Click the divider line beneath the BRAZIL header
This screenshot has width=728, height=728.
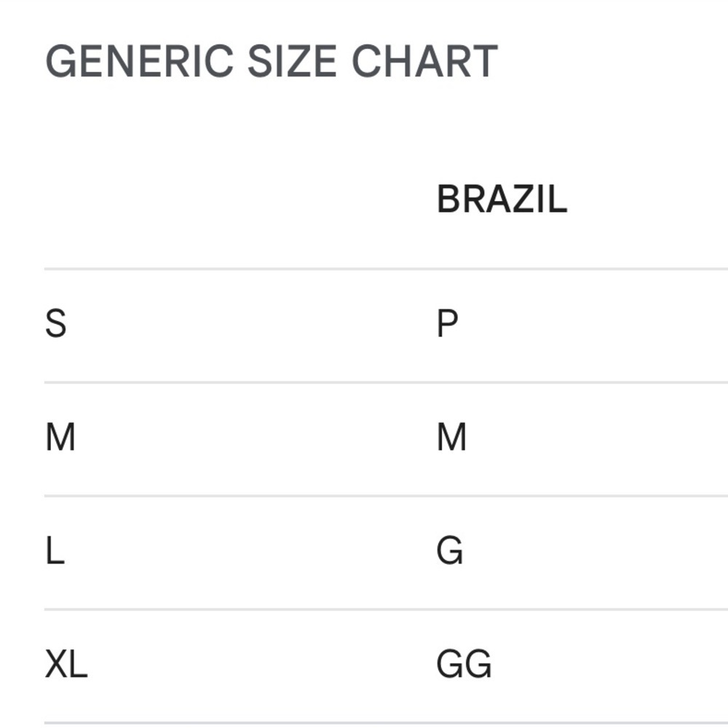coord(386,269)
